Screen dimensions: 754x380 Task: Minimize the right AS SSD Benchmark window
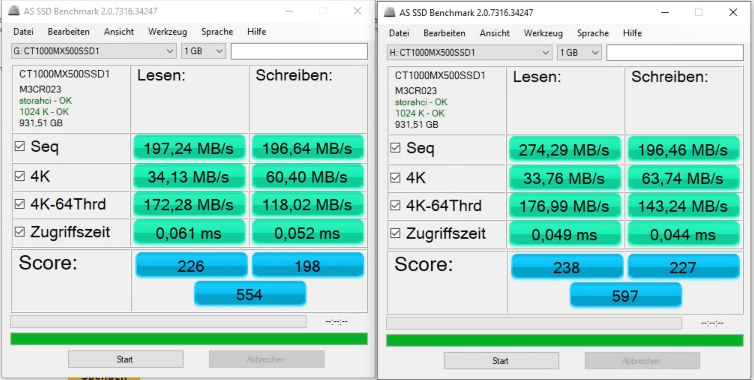coord(665,13)
